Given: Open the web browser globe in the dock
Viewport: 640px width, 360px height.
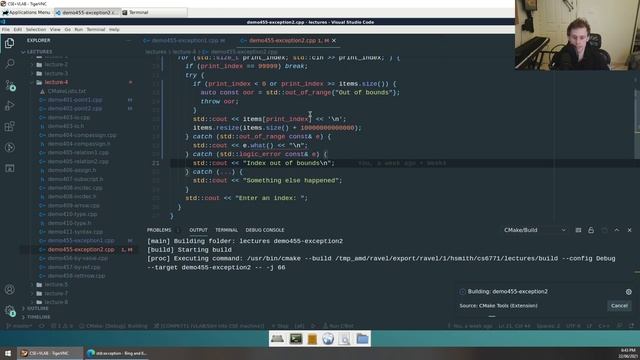Looking at the screenshot, I should coord(328,339).
